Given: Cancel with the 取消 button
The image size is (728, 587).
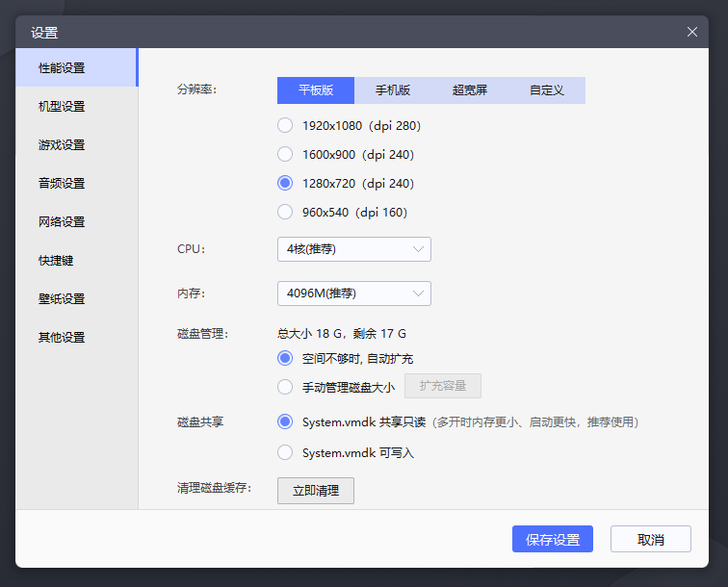Looking at the screenshot, I should point(651,539).
